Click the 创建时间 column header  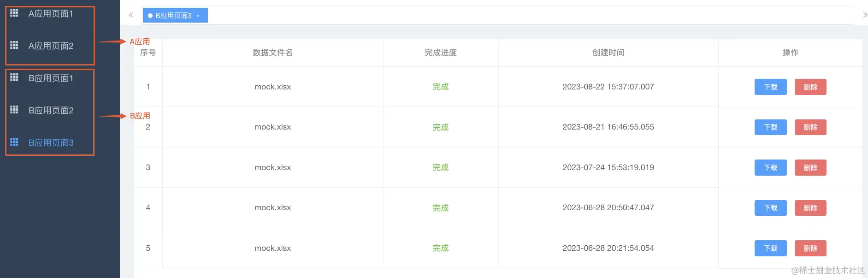[608, 53]
